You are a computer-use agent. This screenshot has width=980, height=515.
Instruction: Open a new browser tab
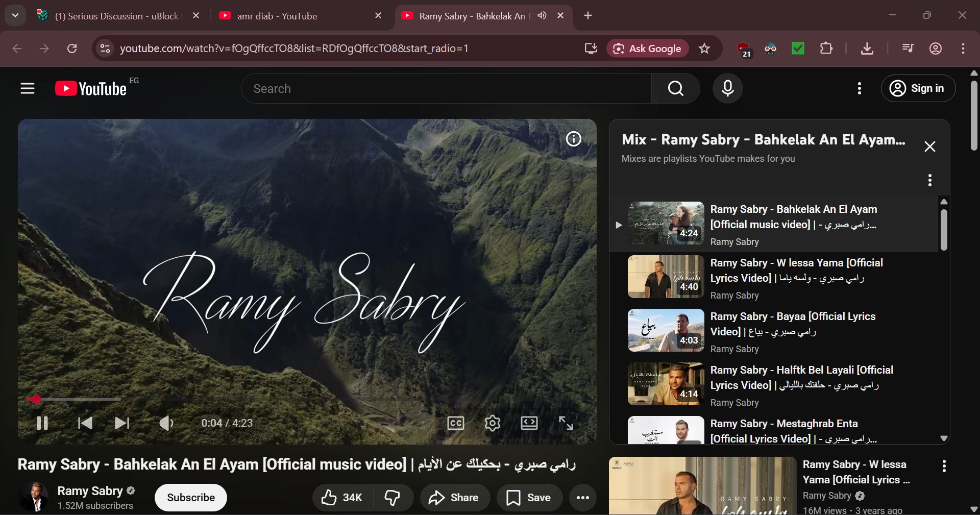588,16
